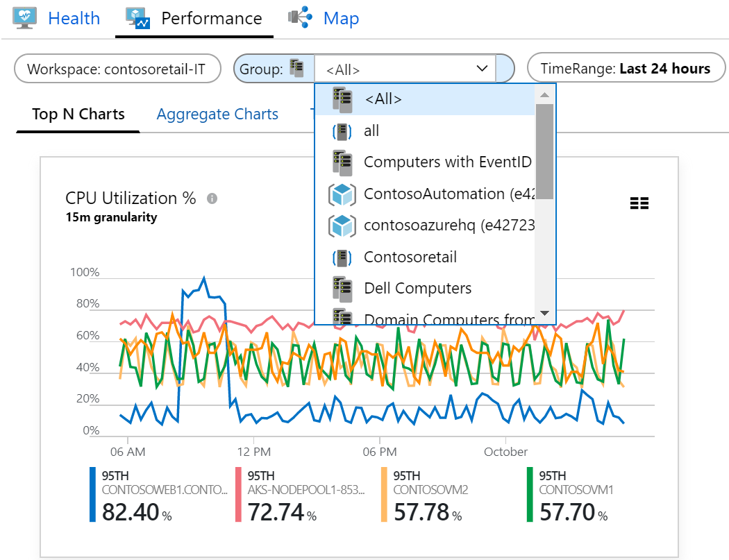Open TimeRange Last 24 hours selector
Viewport: 729px width, 560px height.
tap(626, 68)
